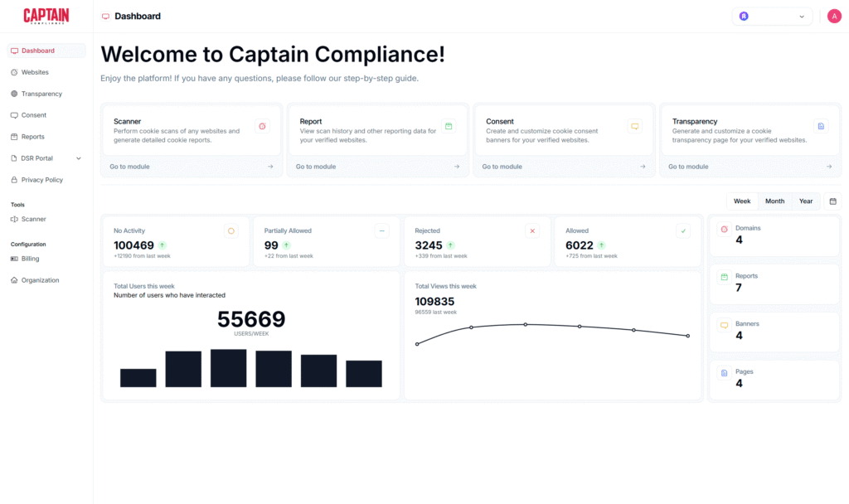
Task: Open the Domains summary card
Action: (x=774, y=235)
